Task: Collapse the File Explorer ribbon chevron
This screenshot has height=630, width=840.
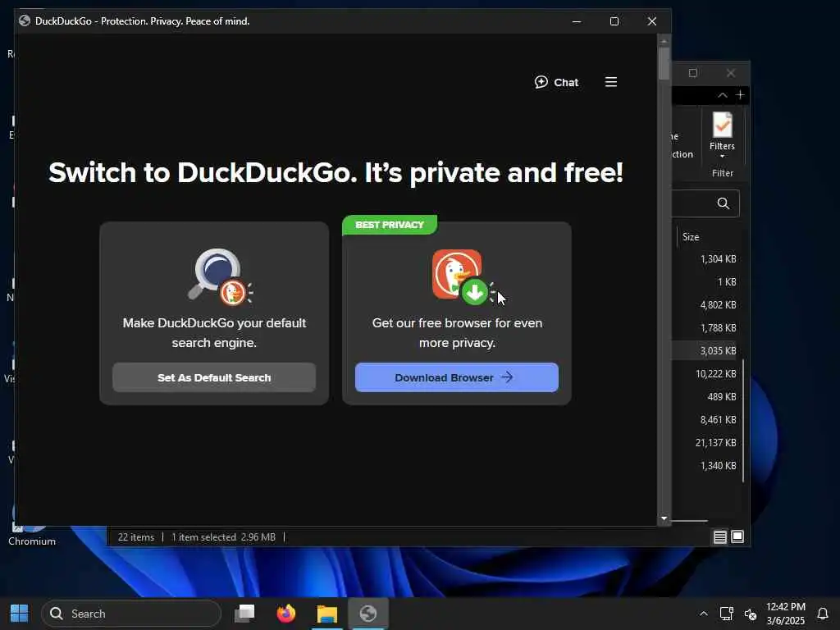Action: coord(723,95)
